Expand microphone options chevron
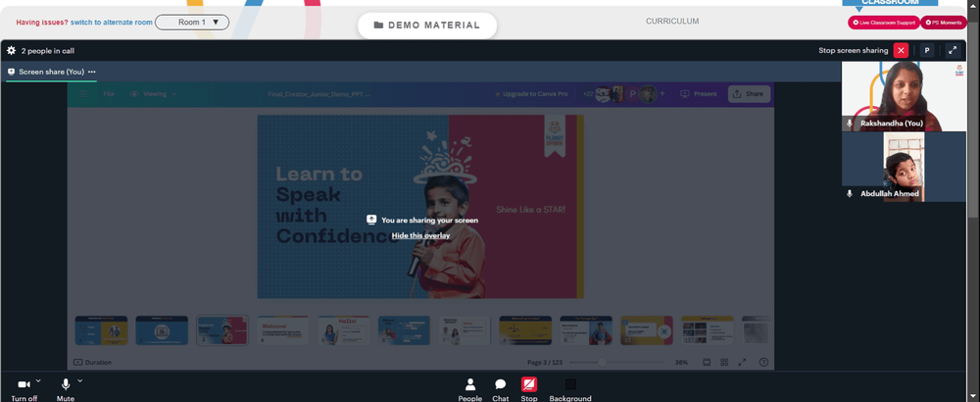 pyautogui.click(x=79, y=380)
